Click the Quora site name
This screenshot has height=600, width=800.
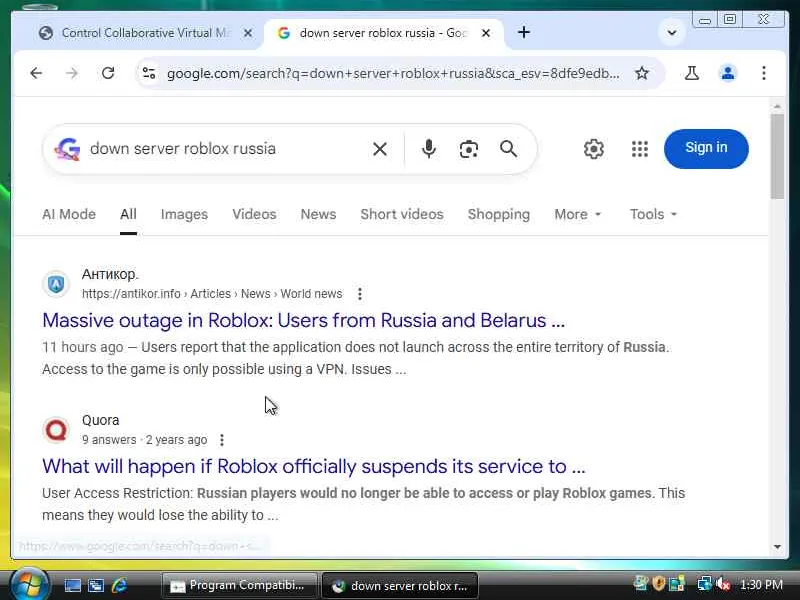[x=101, y=420]
